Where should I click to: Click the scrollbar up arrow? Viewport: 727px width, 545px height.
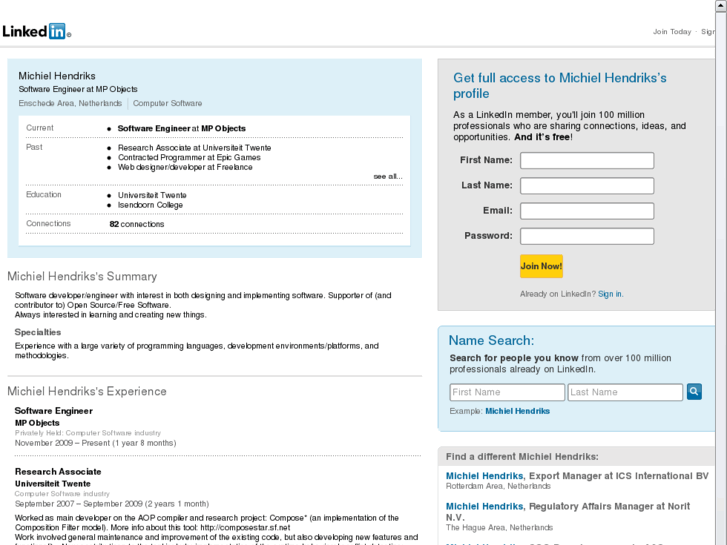tap(721, 5)
